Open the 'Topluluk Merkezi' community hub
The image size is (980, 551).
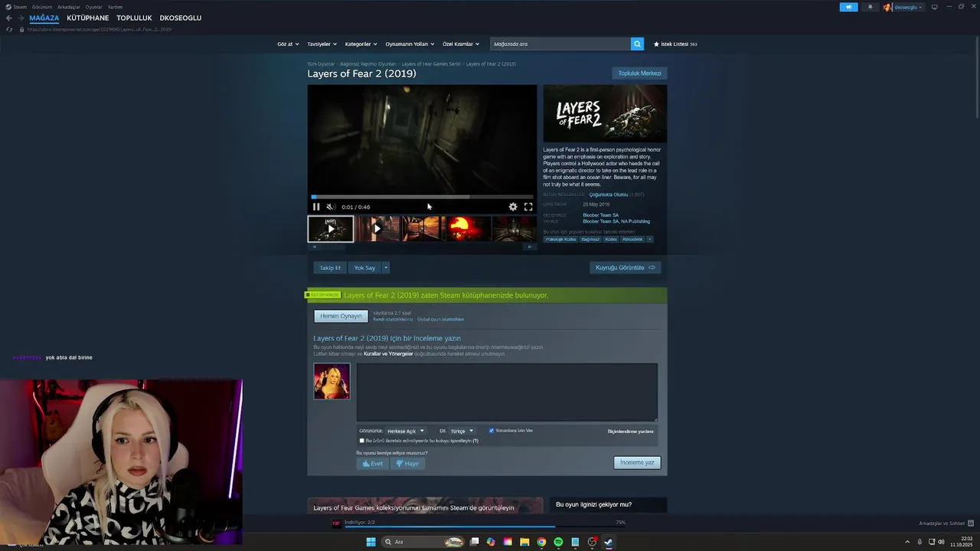tap(639, 73)
